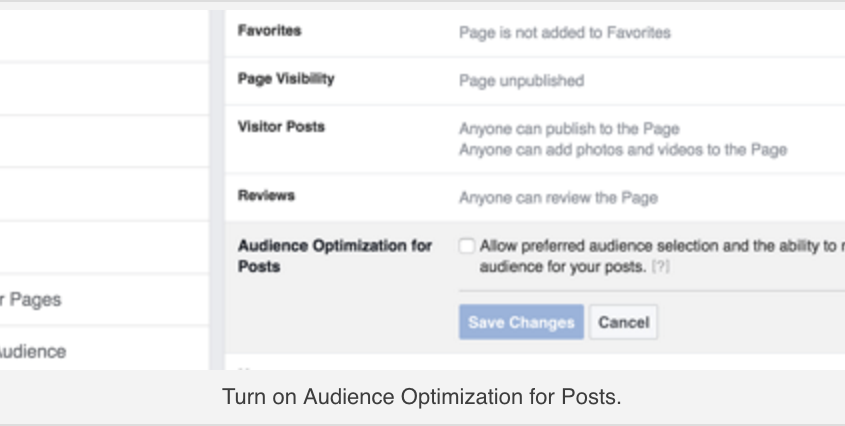Image resolution: width=845 pixels, height=426 pixels.
Task: Select the topmost empty sidebar row
Action: click(x=105, y=35)
